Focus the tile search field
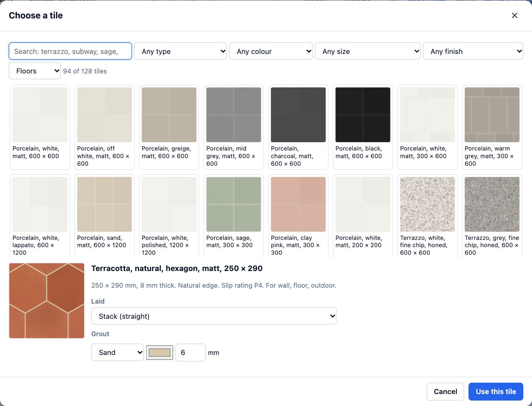Image resolution: width=532 pixels, height=406 pixels. 70,51
